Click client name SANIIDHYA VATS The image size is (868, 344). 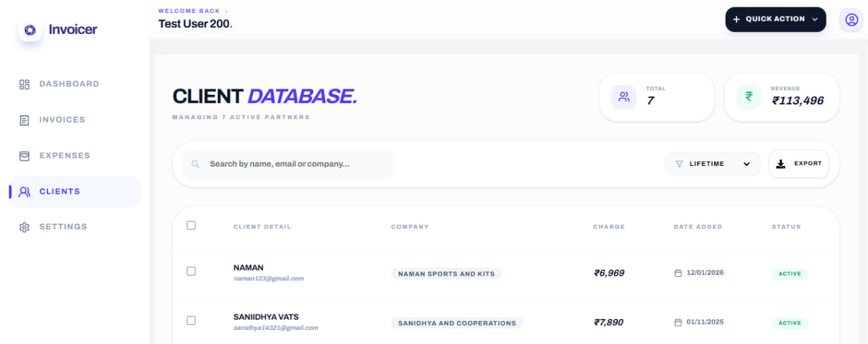click(x=266, y=317)
